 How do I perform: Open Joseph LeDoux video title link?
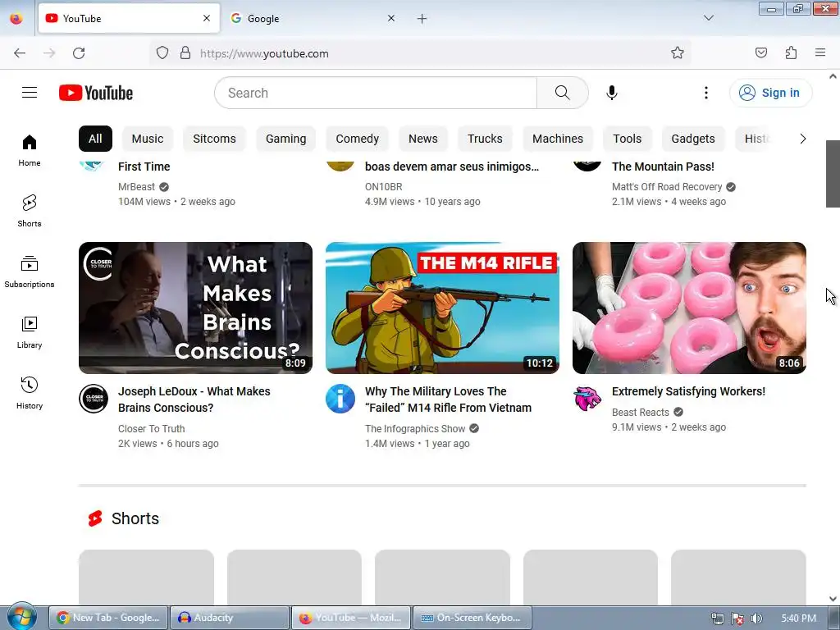(x=194, y=399)
